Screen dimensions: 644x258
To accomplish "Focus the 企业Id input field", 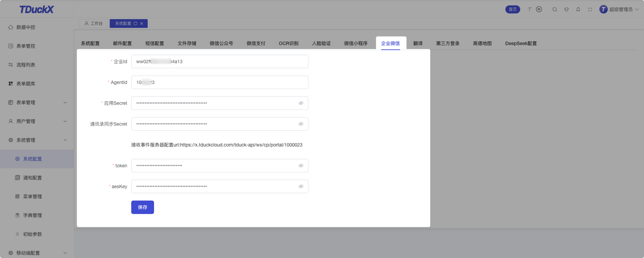I will pos(220,61).
